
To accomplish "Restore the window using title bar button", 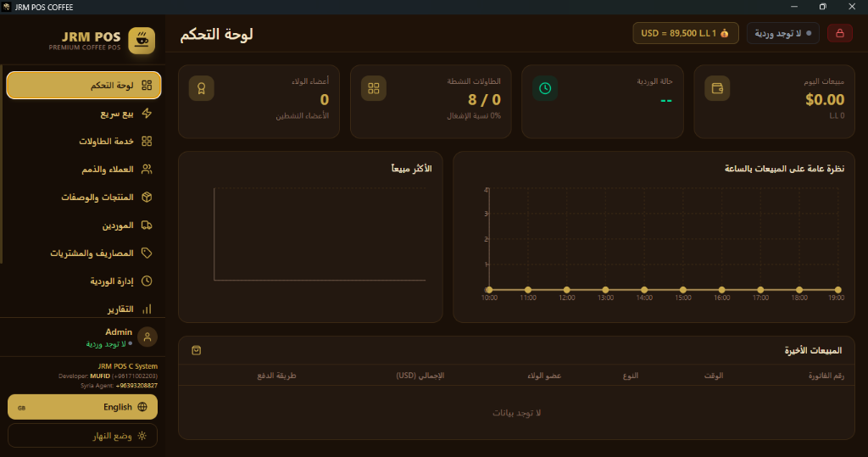I will point(822,7).
